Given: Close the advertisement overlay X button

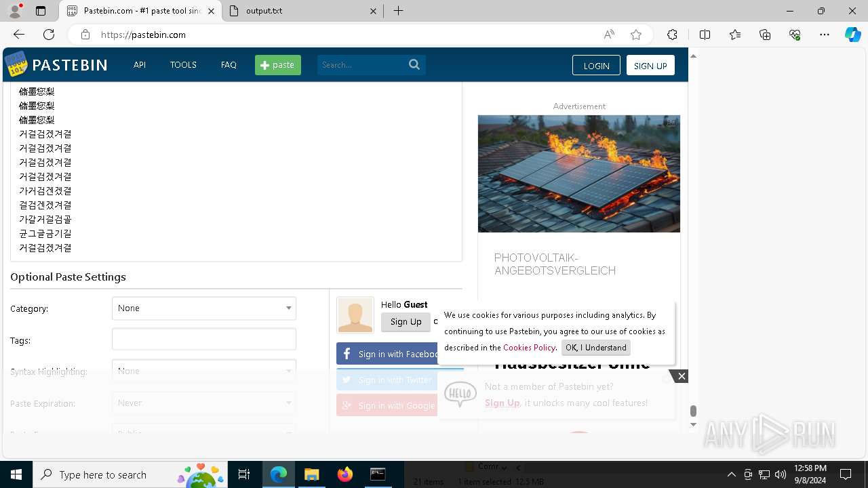Looking at the screenshot, I should 682,376.
